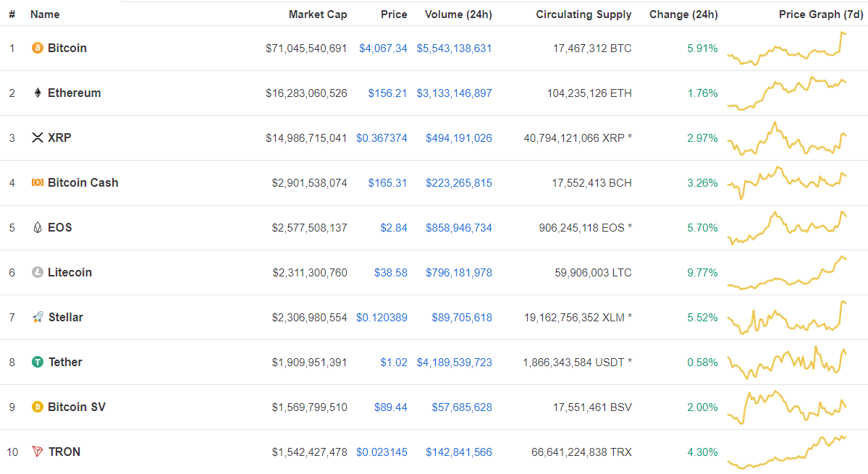Open Bitcoin 7-day price graph
The width and height of the screenshot is (868, 474).
(x=787, y=48)
